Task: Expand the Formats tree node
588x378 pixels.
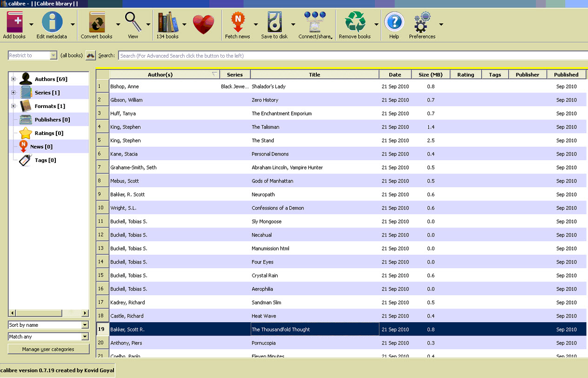Action: (13, 106)
